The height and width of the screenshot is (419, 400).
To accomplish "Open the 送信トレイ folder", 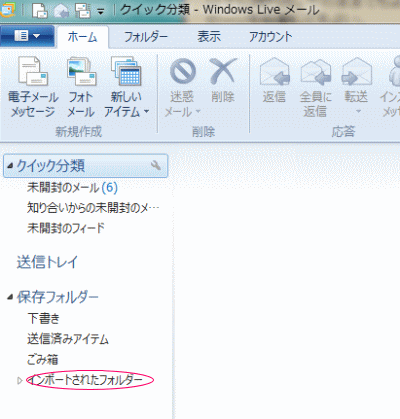I will (47, 262).
